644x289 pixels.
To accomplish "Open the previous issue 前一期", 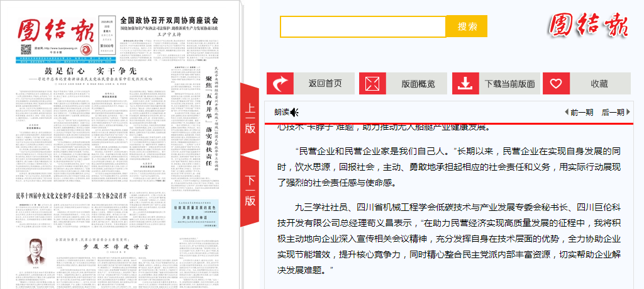I will coord(582,112).
